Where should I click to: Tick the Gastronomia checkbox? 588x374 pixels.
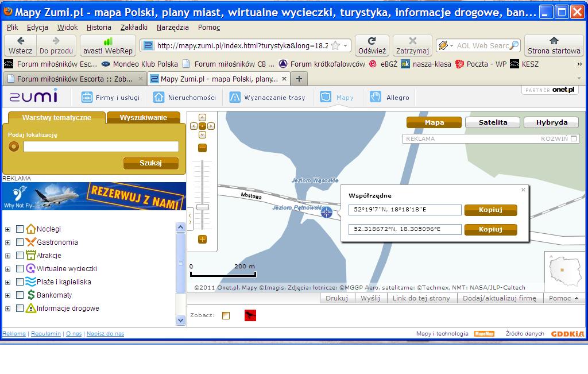[20, 242]
